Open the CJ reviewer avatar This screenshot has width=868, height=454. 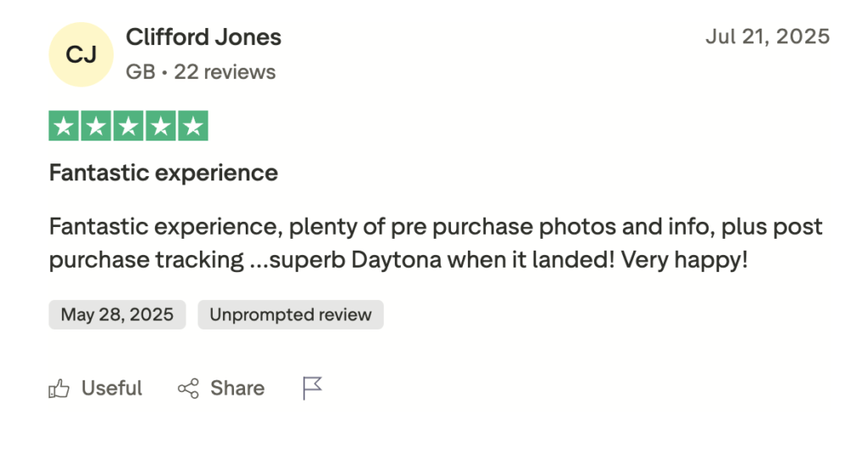[81, 55]
